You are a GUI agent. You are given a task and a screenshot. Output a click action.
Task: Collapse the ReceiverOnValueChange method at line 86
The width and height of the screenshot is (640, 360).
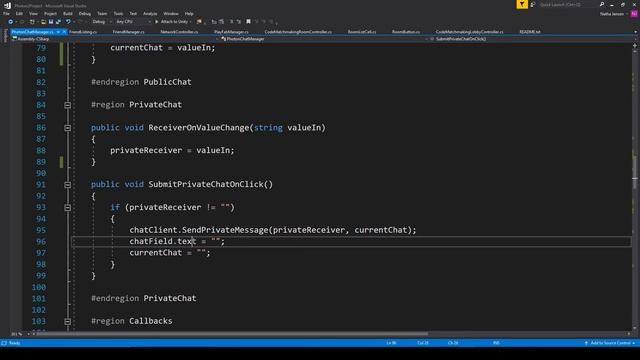pyautogui.click(x=68, y=128)
